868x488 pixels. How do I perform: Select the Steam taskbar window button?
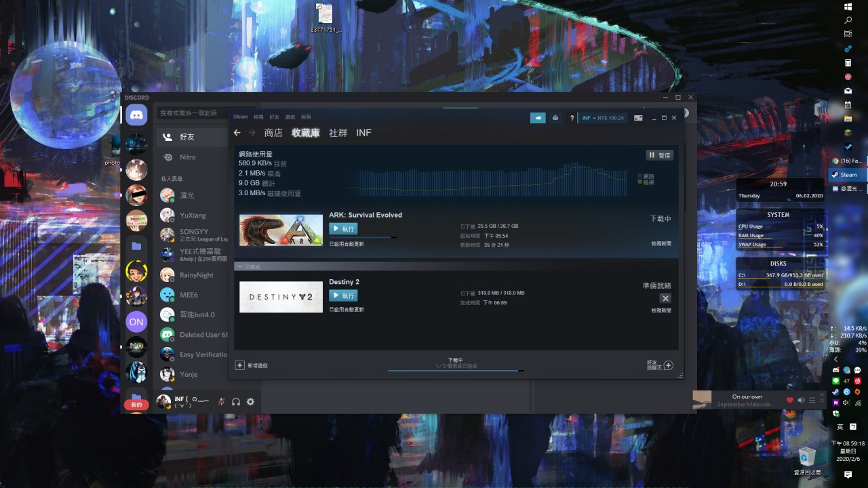coord(848,175)
